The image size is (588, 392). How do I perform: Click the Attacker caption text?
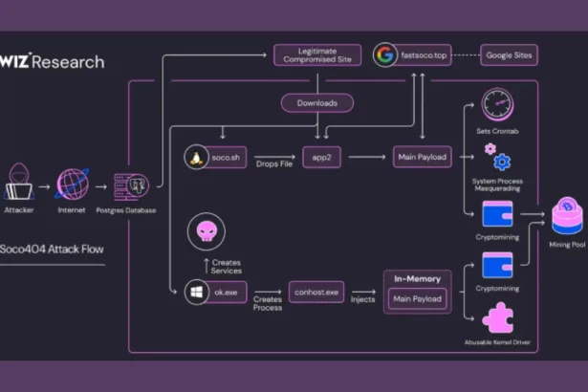[x=19, y=210]
